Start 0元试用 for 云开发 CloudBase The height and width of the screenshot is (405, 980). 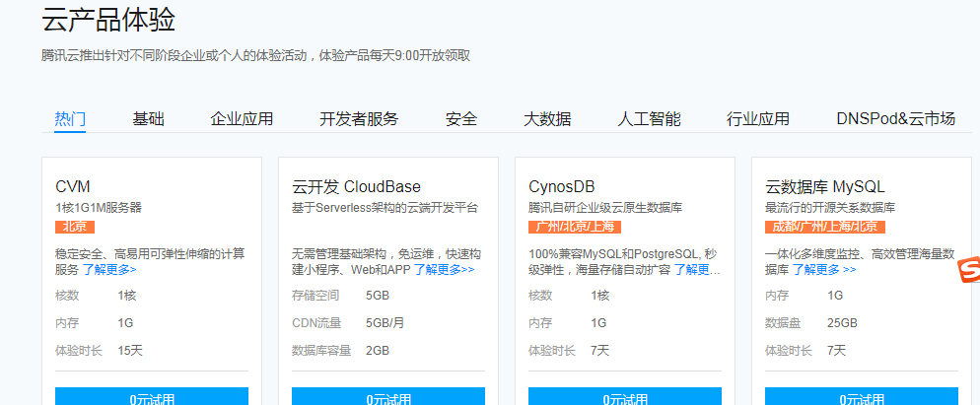click(x=388, y=396)
